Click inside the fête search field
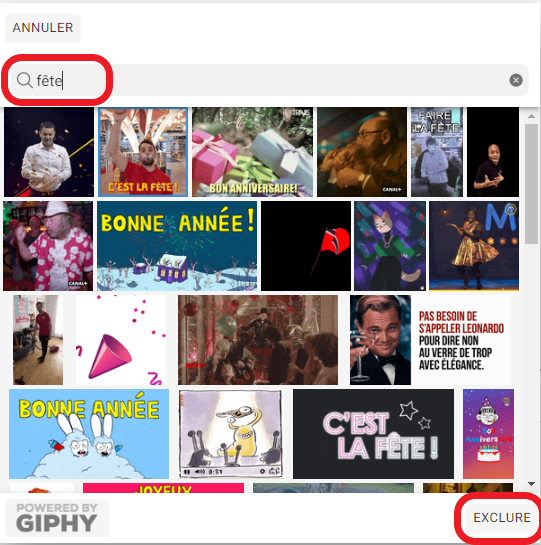Image resolution: width=541 pixels, height=545 pixels. pyautogui.click(x=269, y=80)
